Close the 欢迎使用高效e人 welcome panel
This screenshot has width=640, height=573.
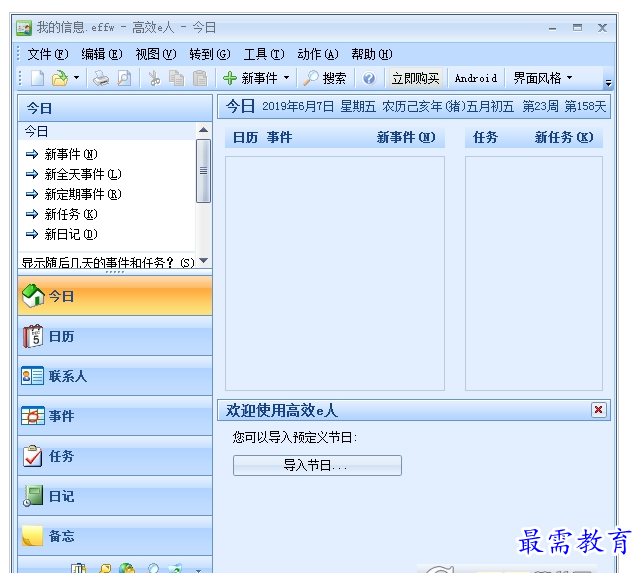(598, 409)
